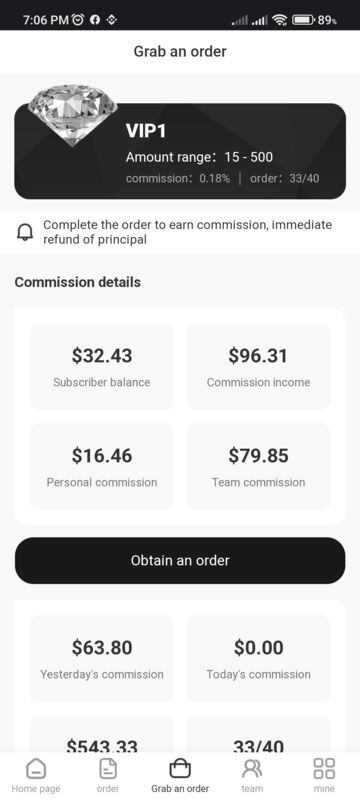Select the Commission income $96.31 card
The image size is (360, 800).
(x=259, y=366)
